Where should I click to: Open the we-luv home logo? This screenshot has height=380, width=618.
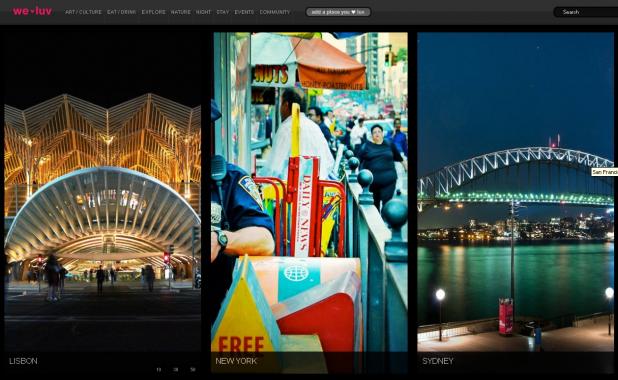click(x=32, y=11)
